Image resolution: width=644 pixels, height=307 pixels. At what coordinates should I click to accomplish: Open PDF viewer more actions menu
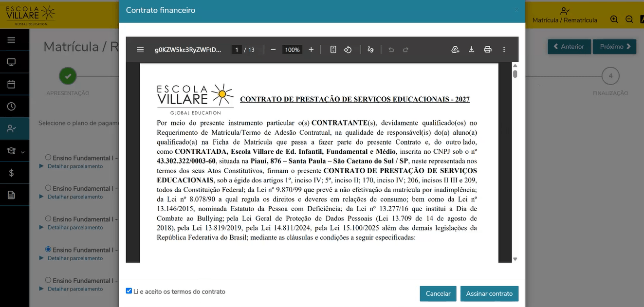(x=504, y=50)
